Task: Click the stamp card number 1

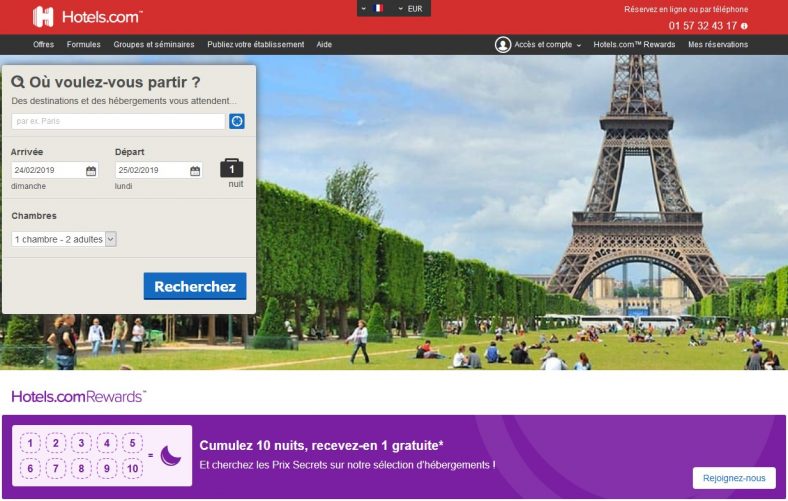Action: point(30,443)
